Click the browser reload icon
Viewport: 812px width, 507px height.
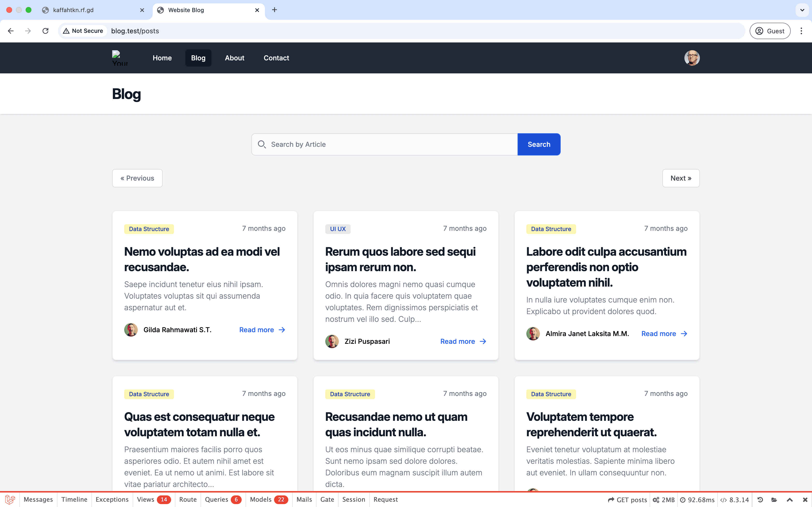45,31
